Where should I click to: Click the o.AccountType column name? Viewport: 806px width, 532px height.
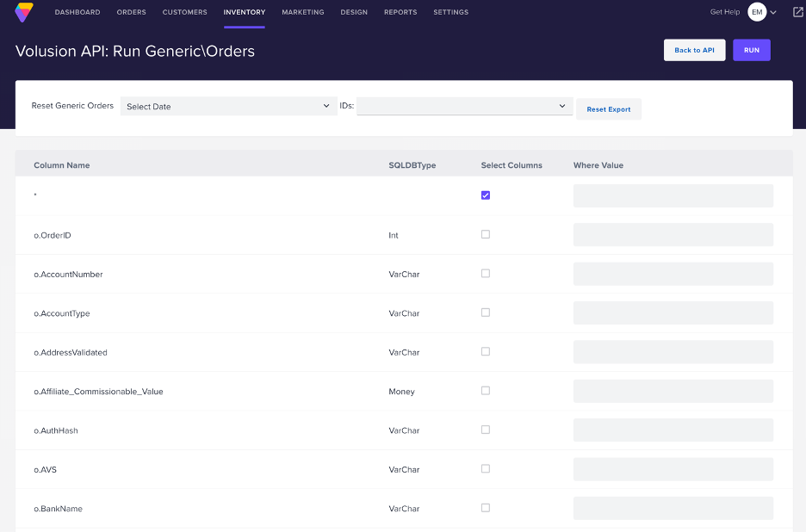62,313
